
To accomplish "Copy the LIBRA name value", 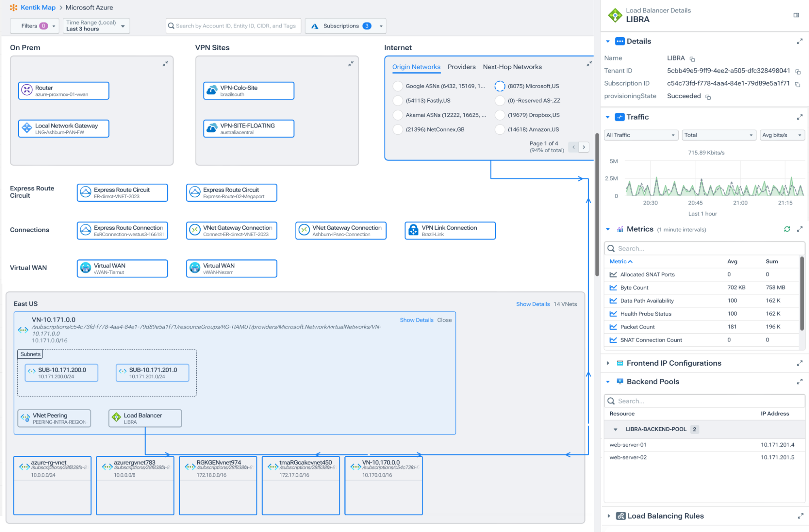I will [x=692, y=59].
